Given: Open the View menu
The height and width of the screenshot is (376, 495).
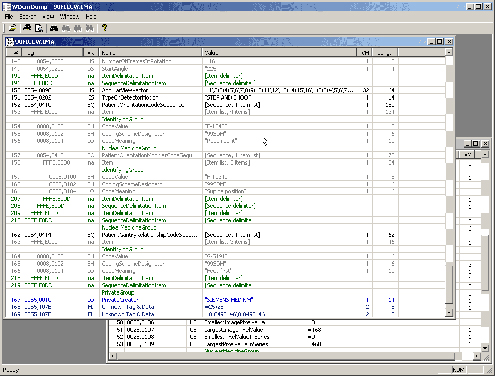Looking at the screenshot, I should 48,17.
